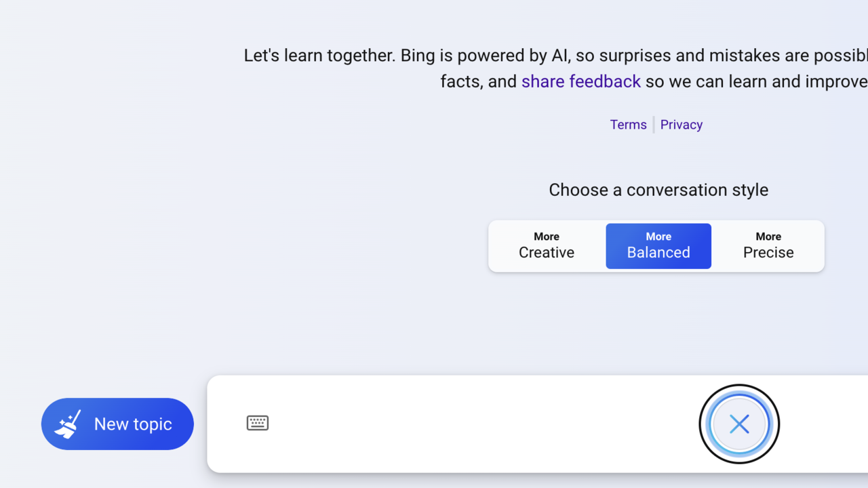Start a New topic using its label
Image resolution: width=868 pixels, height=488 pixels.
[x=133, y=424]
